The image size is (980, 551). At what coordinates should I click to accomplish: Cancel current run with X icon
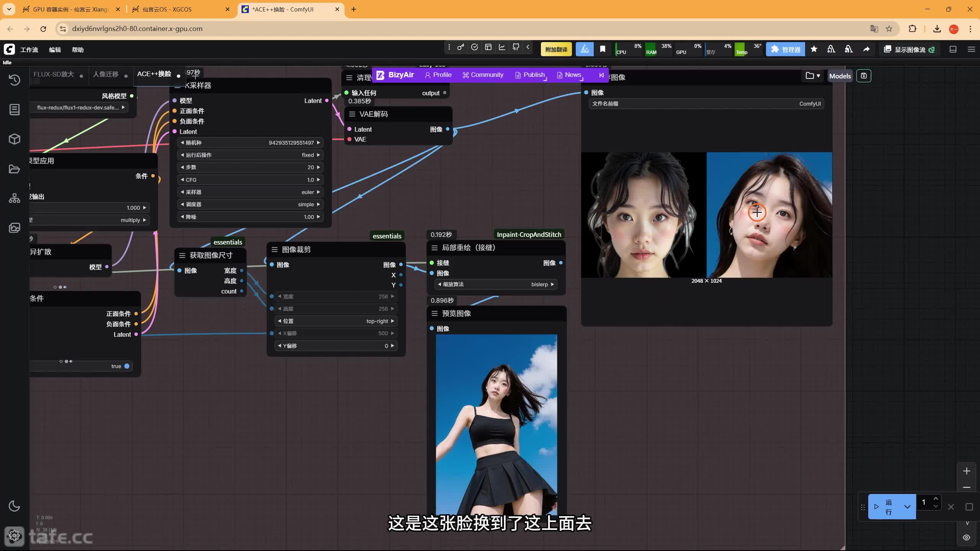951,507
